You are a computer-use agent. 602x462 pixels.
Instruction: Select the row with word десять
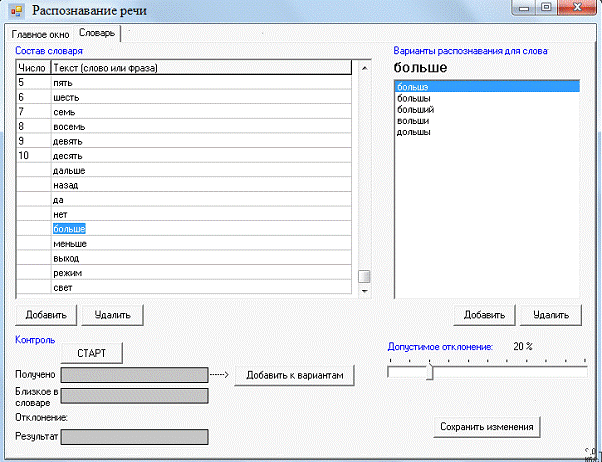[68, 156]
